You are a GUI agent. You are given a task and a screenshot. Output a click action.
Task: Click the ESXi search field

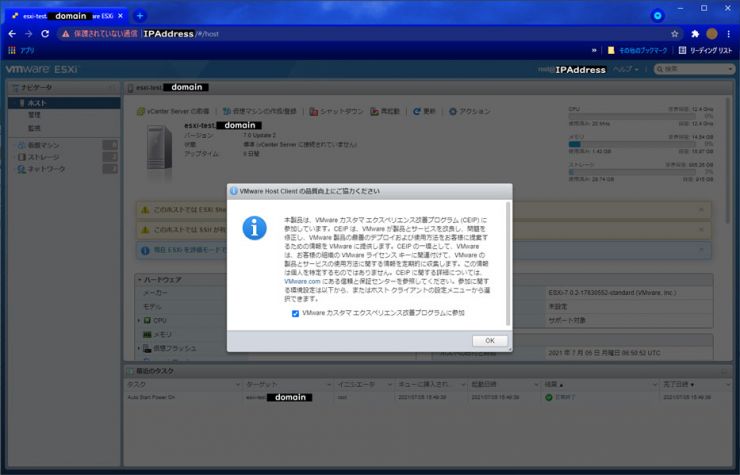pos(694,69)
